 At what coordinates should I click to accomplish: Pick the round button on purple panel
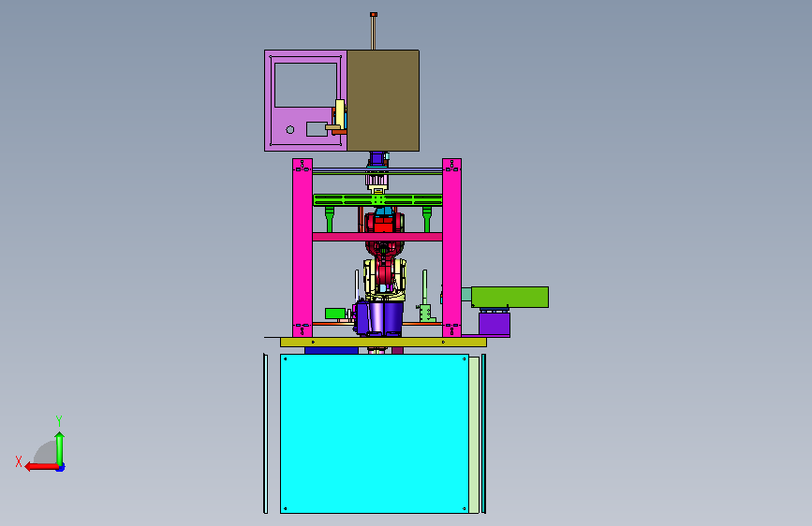click(290, 130)
